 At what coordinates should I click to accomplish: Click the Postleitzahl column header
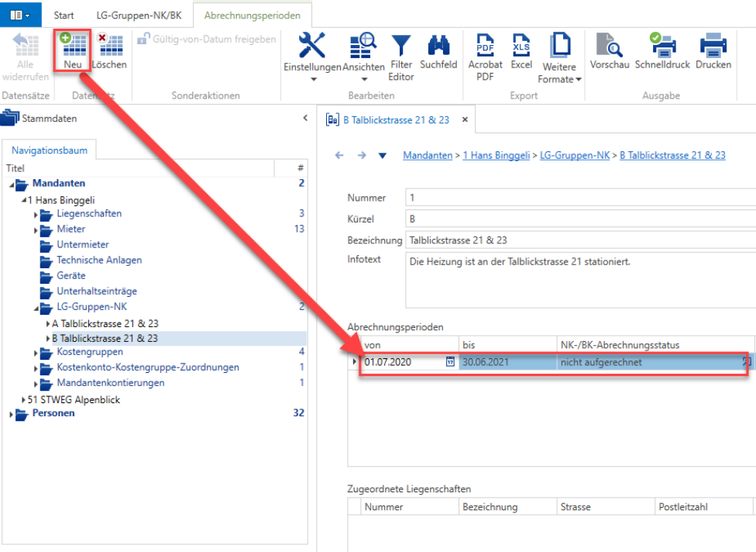click(704, 506)
